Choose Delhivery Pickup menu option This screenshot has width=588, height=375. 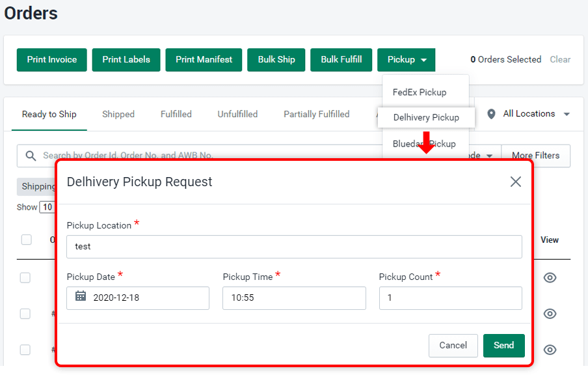(426, 118)
